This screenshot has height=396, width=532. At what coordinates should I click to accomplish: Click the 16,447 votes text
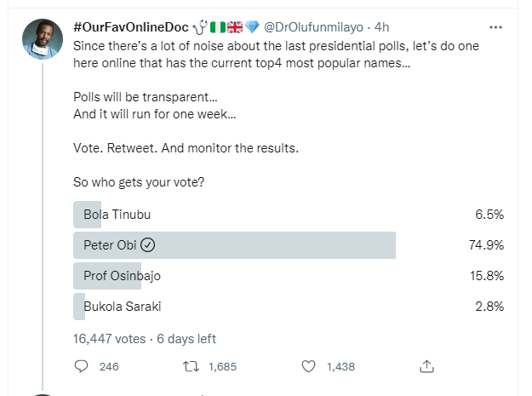pos(109,338)
